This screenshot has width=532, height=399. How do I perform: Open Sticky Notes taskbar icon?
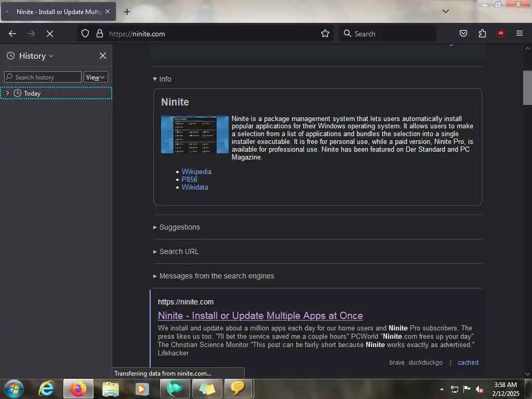[x=207, y=389]
